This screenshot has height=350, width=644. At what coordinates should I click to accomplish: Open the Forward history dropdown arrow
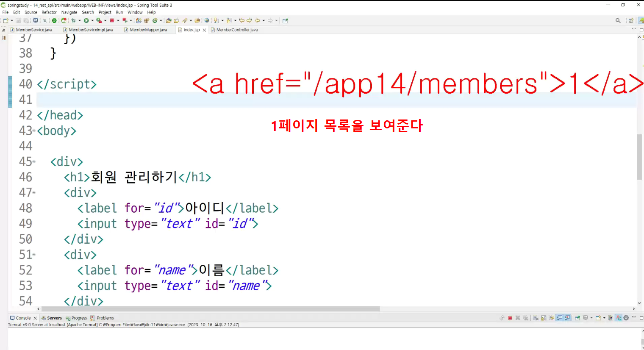click(277, 20)
